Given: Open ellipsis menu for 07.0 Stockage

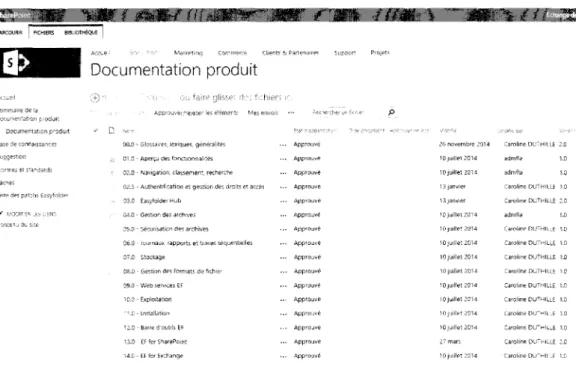Looking at the screenshot, I should click(283, 258).
